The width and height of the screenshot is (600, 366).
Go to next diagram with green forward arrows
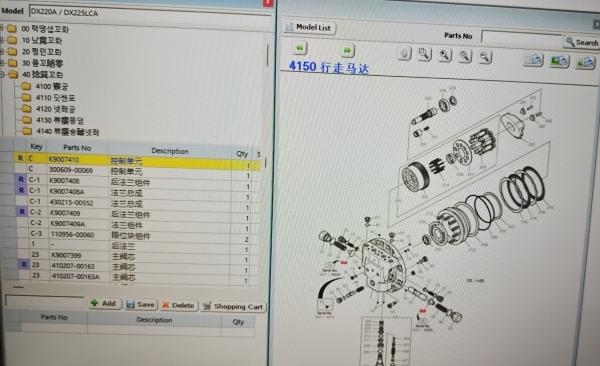pyautogui.click(x=347, y=50)
